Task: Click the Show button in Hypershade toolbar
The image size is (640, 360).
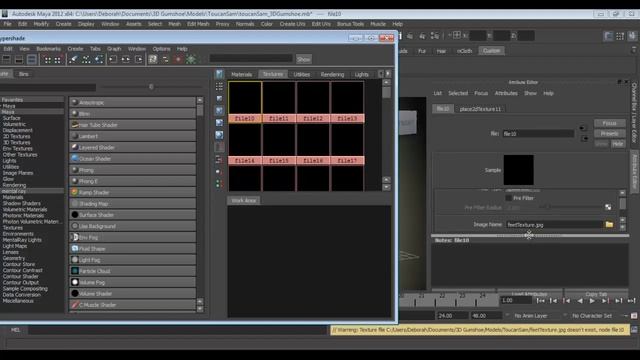Action: (x=303, y=59)
